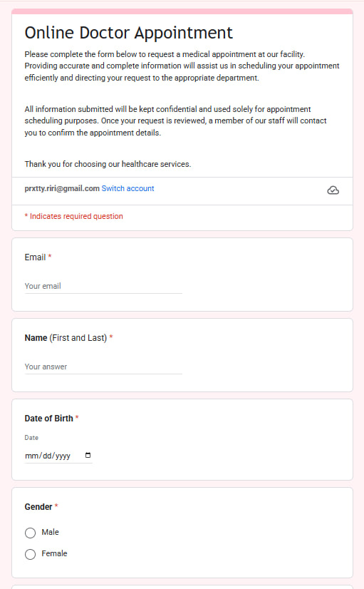Open the calendar picker icon in Date of Birth

tap(88, 455)
